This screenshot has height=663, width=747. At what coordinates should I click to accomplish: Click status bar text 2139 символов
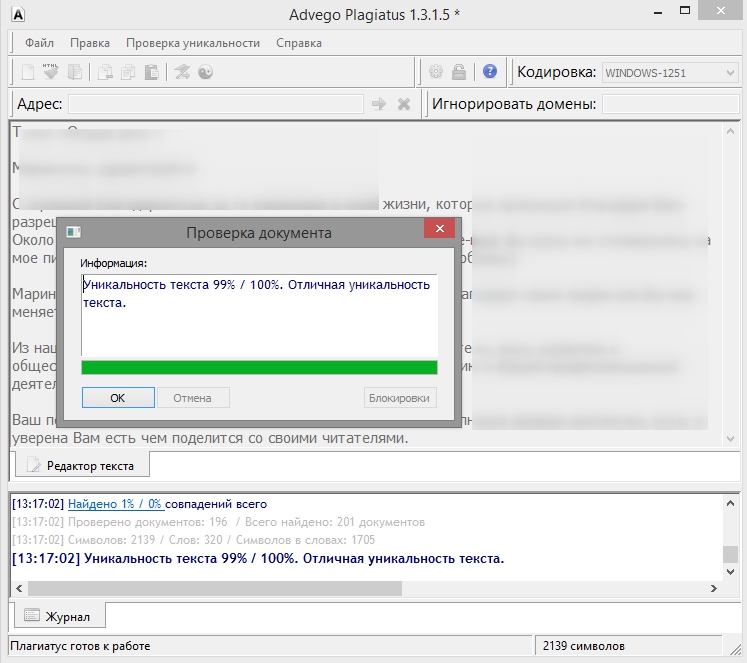584,646
